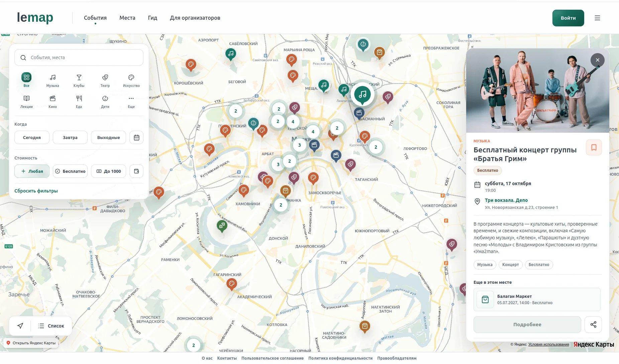Image resolution: width=619 pixels, height=364 pixels.
Task: Open Политика конфиденциальности footer link
Action: (x=340, y=358)
